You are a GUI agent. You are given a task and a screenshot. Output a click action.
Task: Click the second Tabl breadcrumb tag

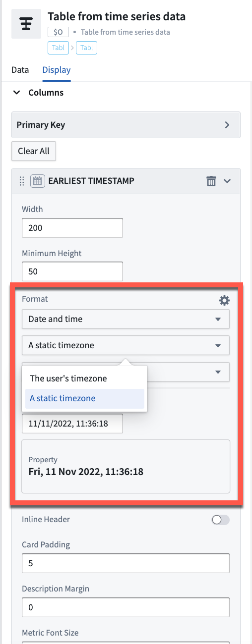point(86,48)
